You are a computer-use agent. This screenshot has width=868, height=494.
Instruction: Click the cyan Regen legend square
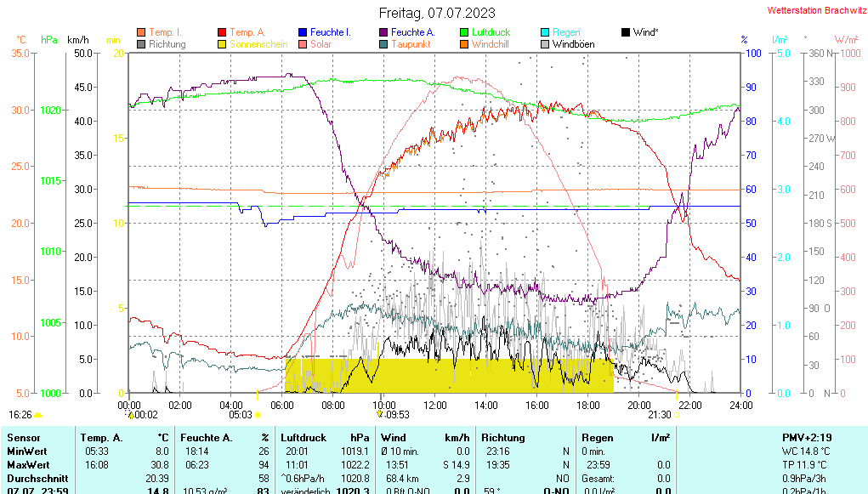[x=545, y=32]
